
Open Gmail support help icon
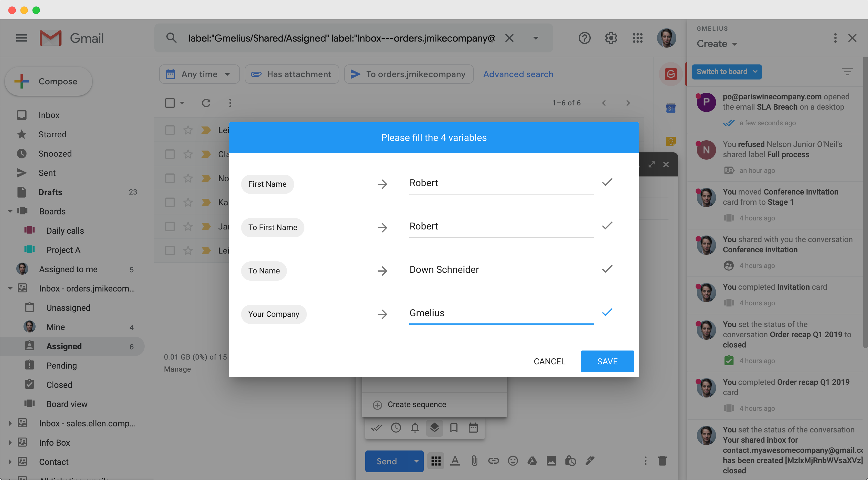(x=585, y=38)
